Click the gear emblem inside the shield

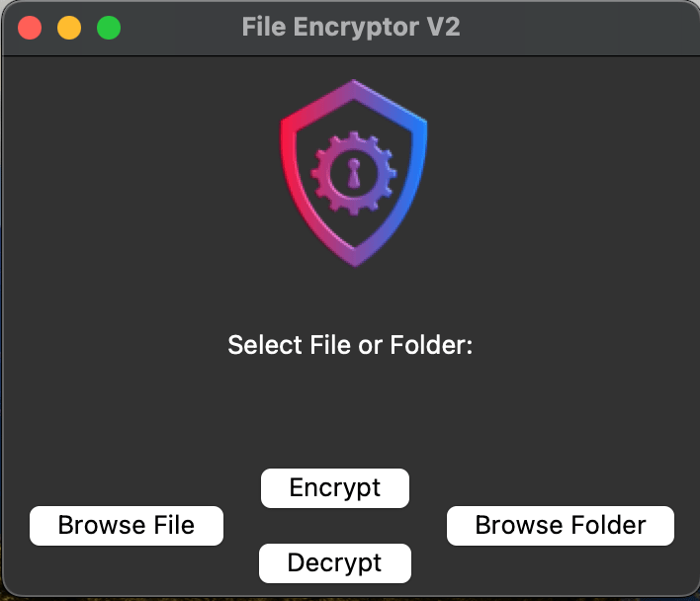(x=354, y=174)
